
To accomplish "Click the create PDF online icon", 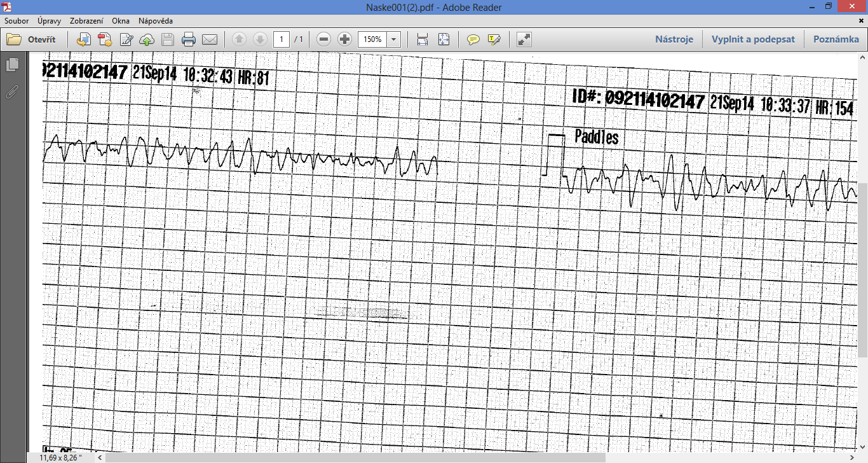I will 83,39.
